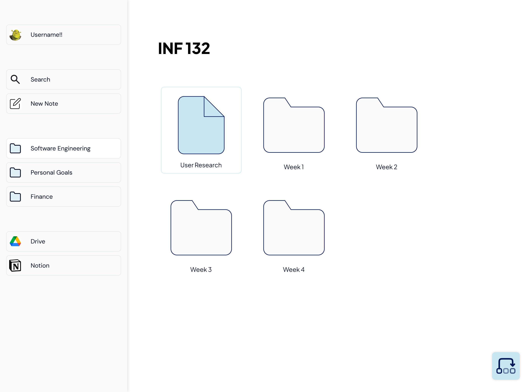Image resolution: width=532 pixels, height=392 pixels.
Task: Click the INF 132 page title
Action: coord(184,49)
